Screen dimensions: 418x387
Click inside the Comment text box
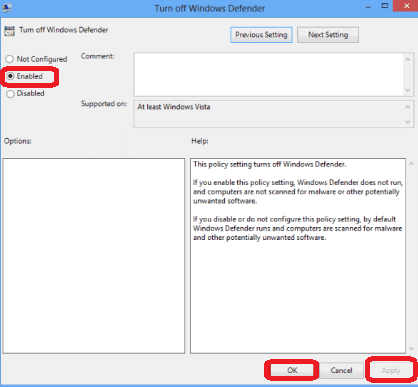point(269,74)
